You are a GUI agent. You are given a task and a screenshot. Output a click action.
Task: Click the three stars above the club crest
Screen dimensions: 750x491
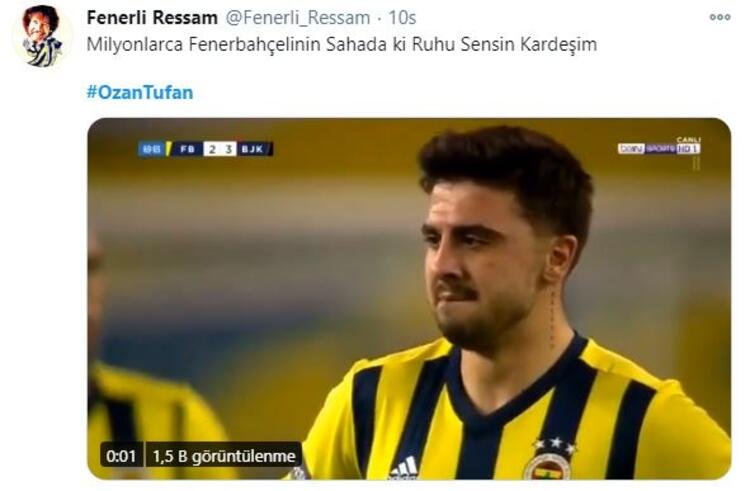[555, 444]
